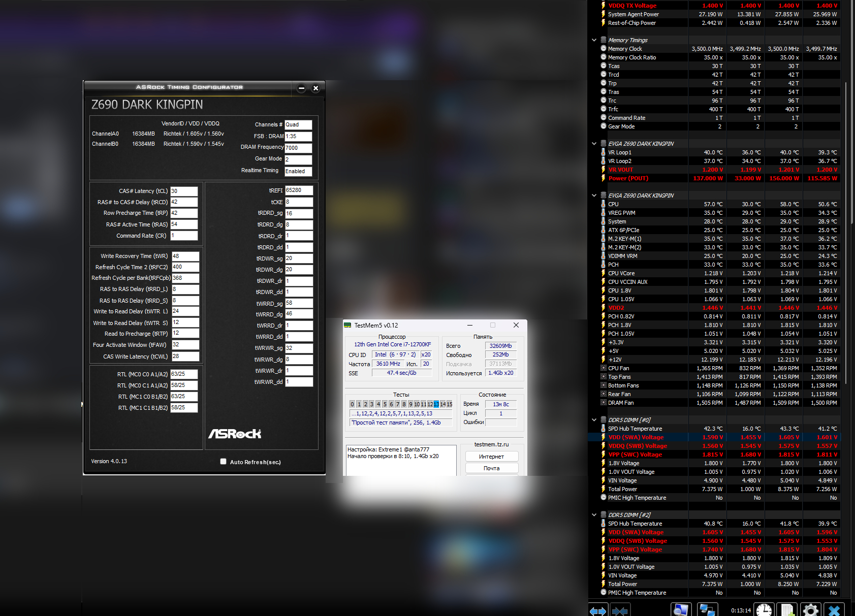Screen dimensions: 855x616
Task: Collapse the DDR5 DIMM [#0] group
Action: pyautogui.click(x=594, y=420)
